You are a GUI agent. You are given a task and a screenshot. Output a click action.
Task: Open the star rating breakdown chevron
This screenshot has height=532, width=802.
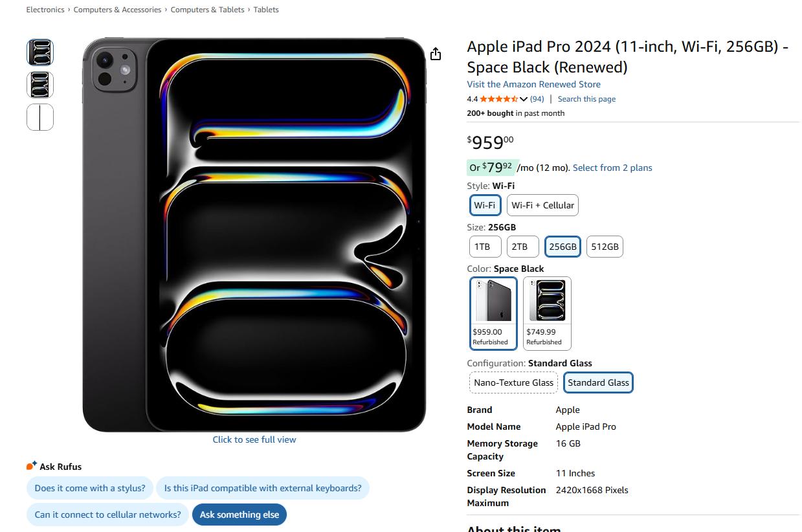tap(524, 99)
